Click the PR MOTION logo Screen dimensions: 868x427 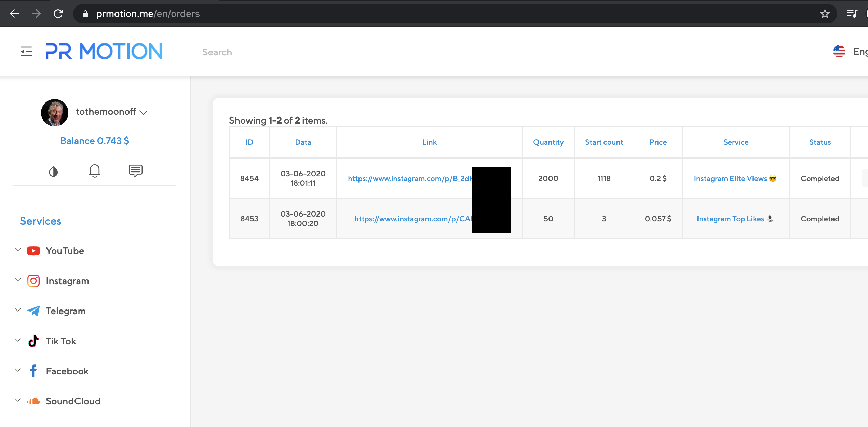[x=104, y=52]
